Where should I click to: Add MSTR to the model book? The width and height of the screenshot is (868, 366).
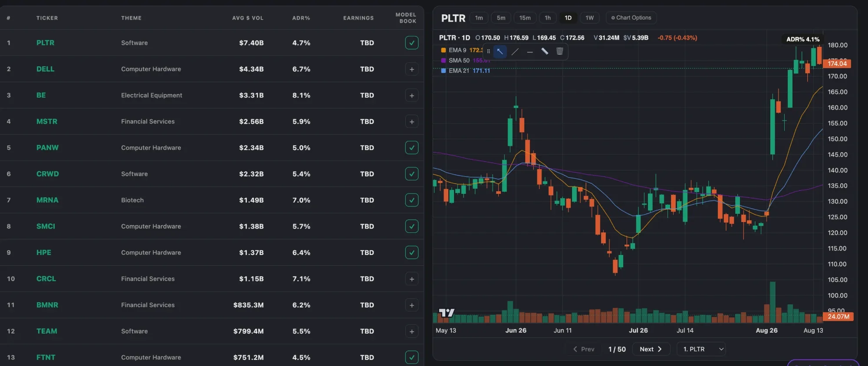point(412,122)
